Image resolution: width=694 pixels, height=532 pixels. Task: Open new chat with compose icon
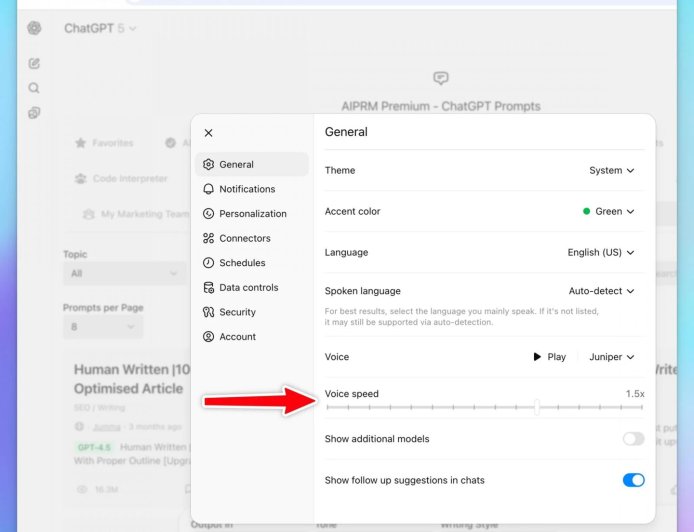coord(35,63)
